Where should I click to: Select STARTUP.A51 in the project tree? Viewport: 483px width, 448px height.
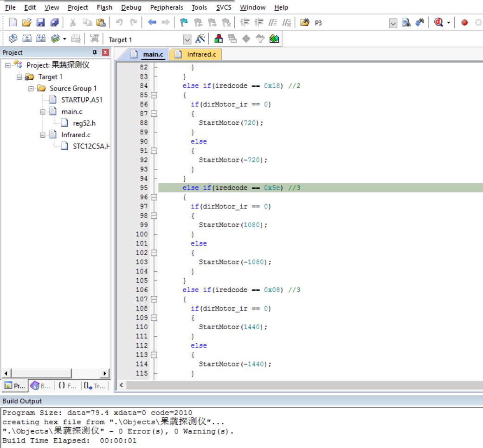tap(82, 100)
